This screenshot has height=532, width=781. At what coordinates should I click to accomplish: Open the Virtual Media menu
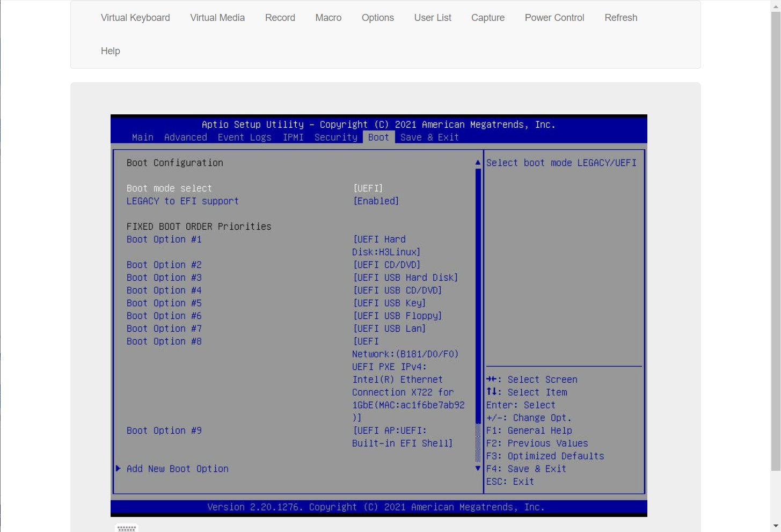(217, 18)
